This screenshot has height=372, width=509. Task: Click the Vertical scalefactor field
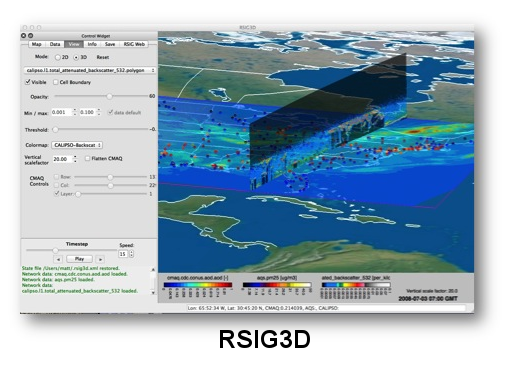point(62,159)
